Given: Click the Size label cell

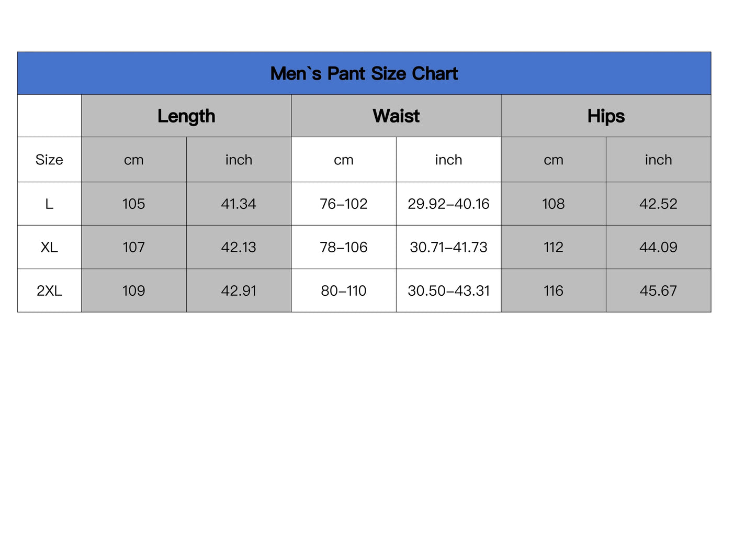Looking at the screenshot, I should 49,160.
